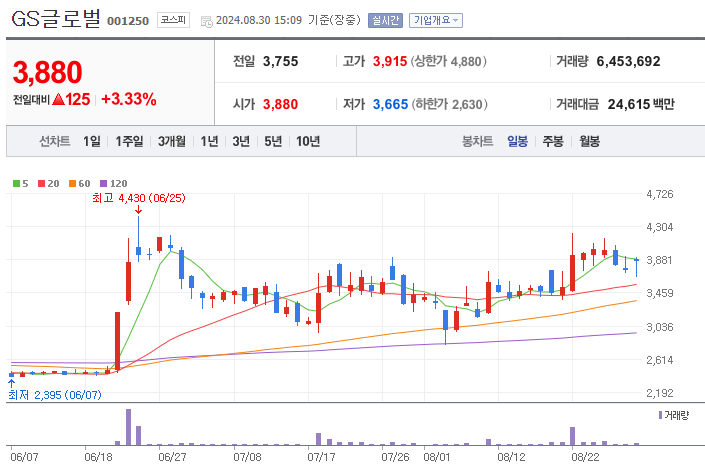This screenshot has height=475, width=705.
Task: Click the 실시간 badge button
Action: point(385,20)
